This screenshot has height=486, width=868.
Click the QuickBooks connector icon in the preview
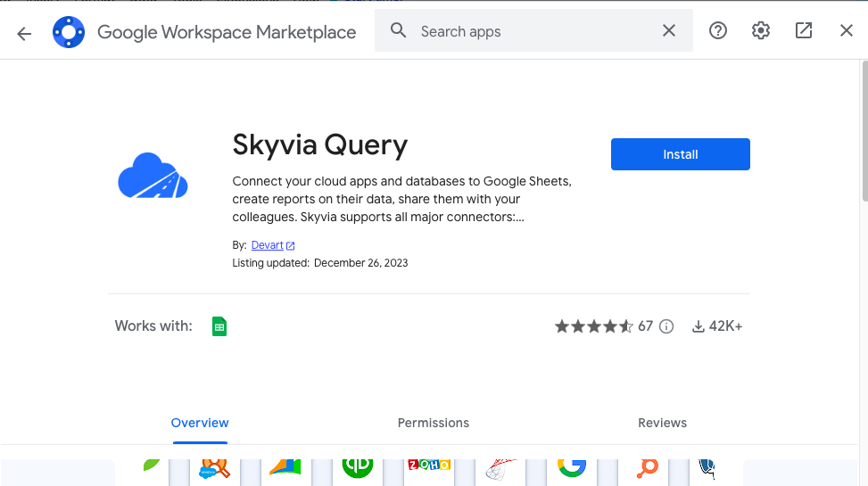(x=358, y=468)
